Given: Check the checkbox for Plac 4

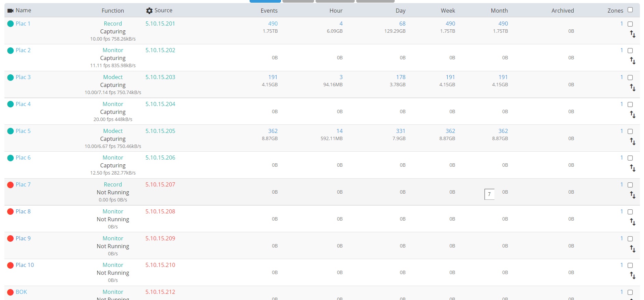Looking at the screenshot, I should tap(630, 105).
